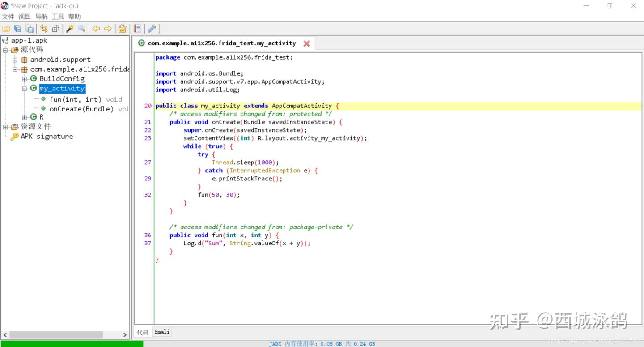644x347 pixels.
Task: Toggle flatten packages grid icon
Action: point(55,29)
